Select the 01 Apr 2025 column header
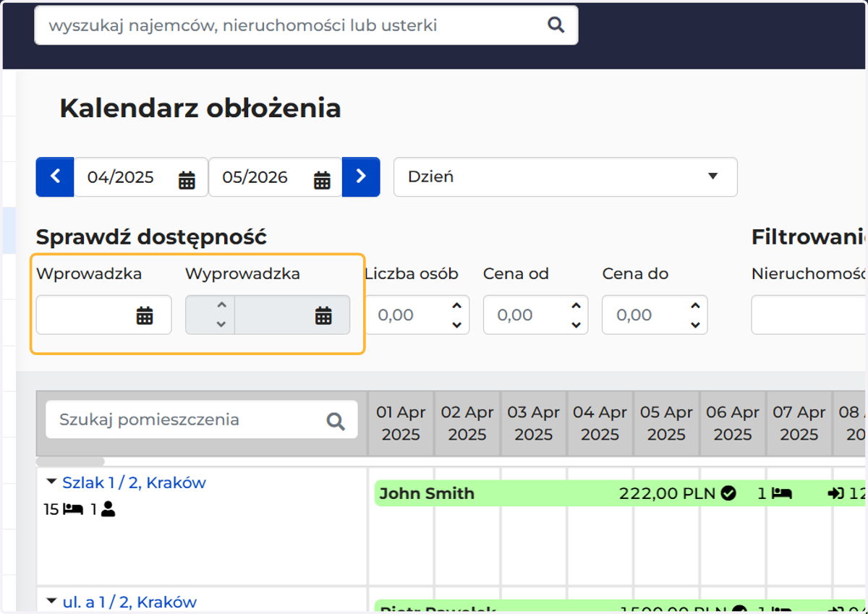868x614 pixels. point(401,423)
